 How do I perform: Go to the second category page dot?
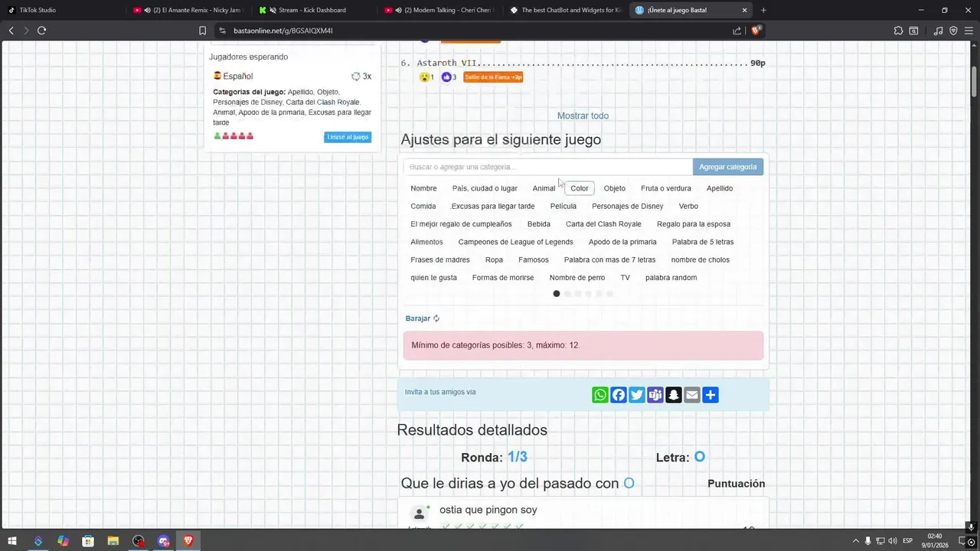coord(567,294)
